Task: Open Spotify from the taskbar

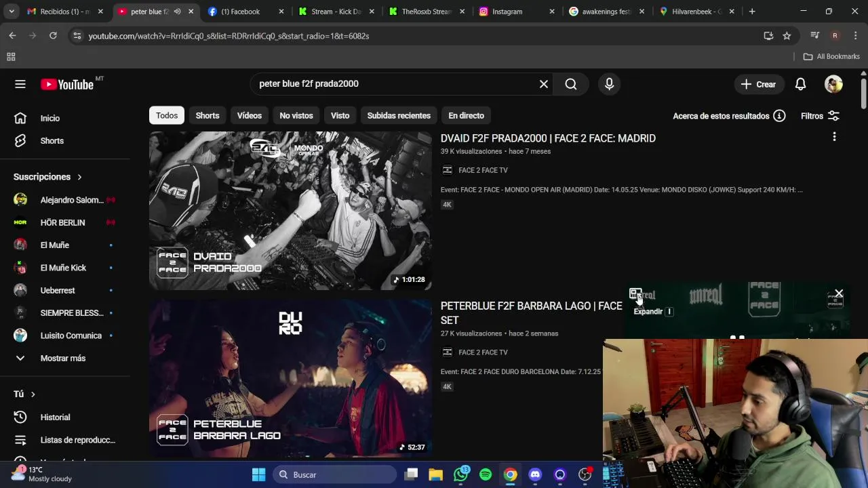Action: pyautogui.click(x=486, y=474)
